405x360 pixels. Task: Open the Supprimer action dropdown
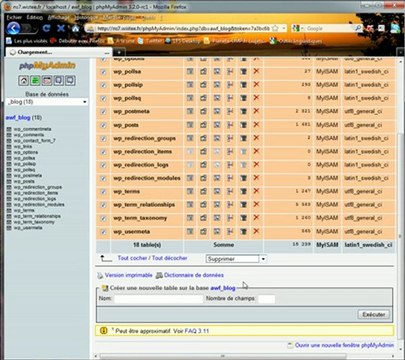236,259
